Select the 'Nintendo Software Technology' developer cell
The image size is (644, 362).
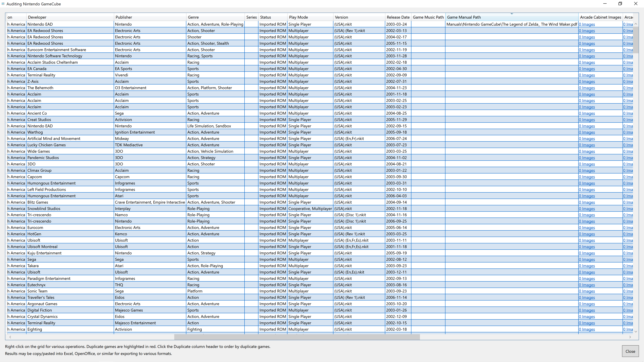[x=70, y=56]
